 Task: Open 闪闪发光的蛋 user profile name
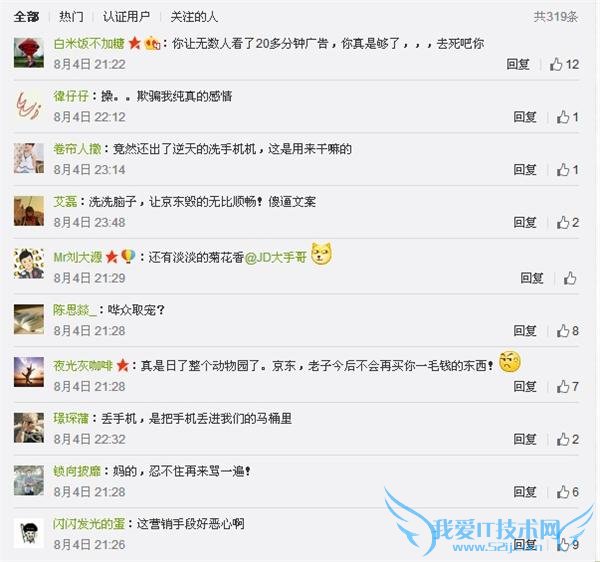89,524
